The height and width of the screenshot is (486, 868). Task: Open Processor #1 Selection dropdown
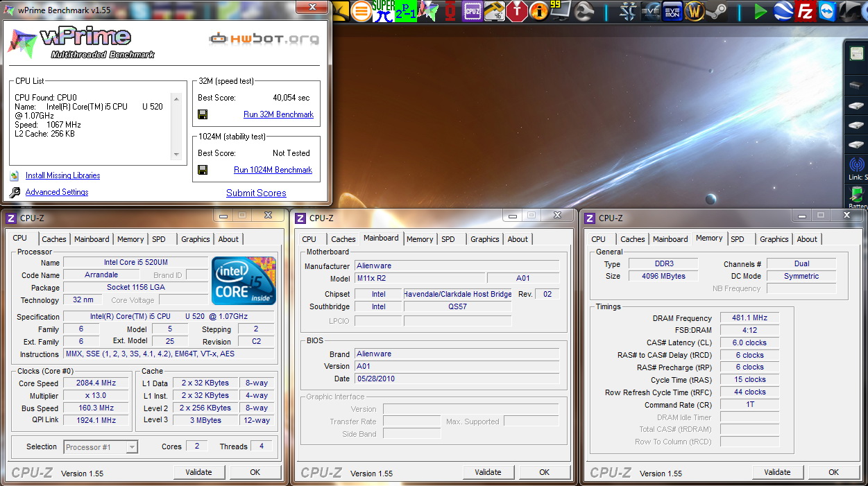click(101, 447)
